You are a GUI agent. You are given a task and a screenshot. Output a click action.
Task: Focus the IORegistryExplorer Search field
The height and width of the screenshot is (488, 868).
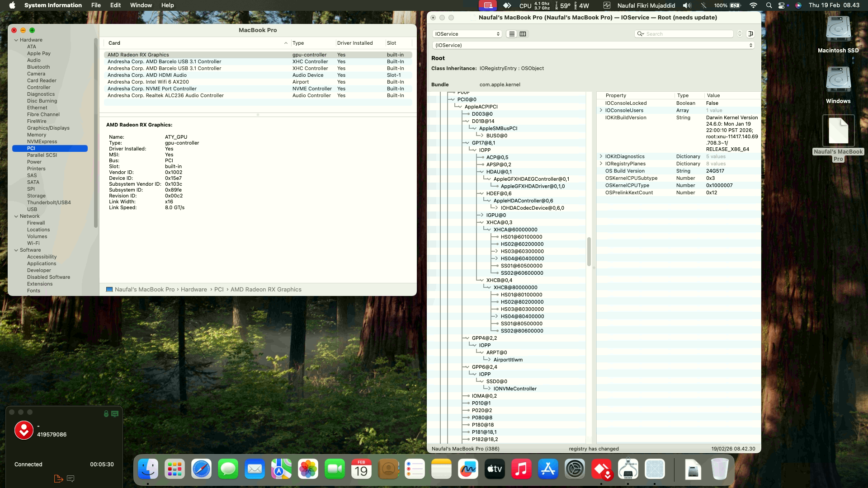point(684,34)
